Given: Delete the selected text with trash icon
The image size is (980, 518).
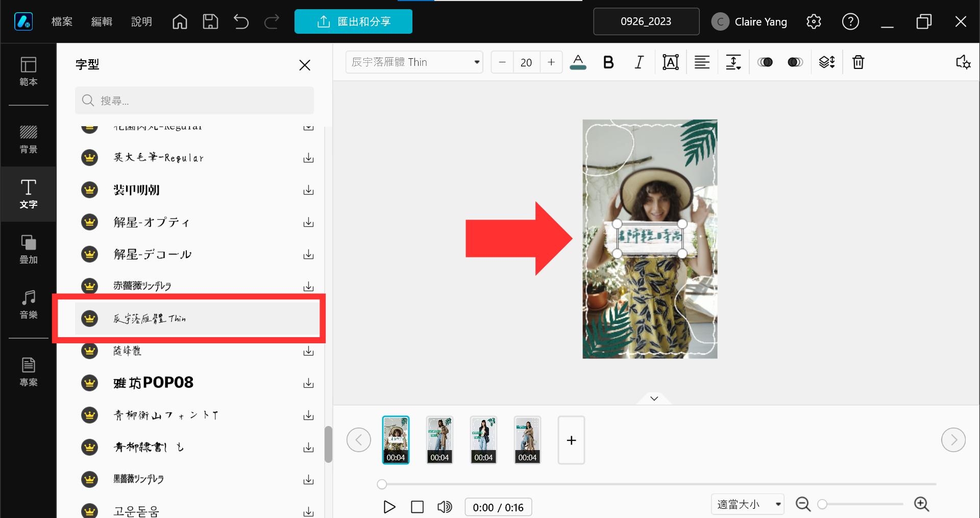Looking at the screenshot, I should click(858, 62).
